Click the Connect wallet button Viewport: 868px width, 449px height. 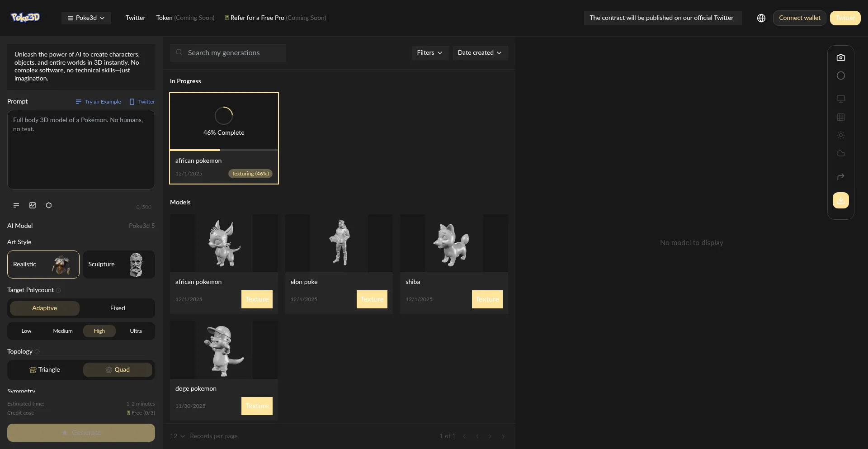coord(799,18)
